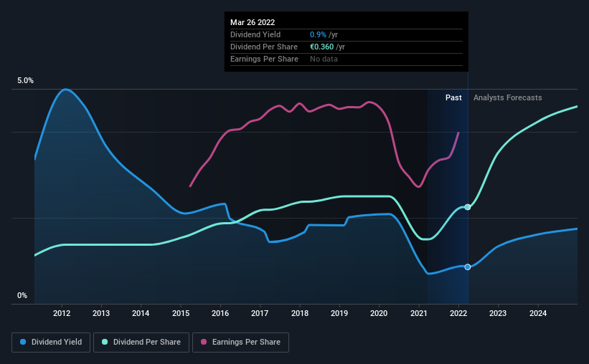This screenshot has width=589, height=364.
Task: Click the Dividend Yield 0.9% tooltip value
Action: point(318,34)
